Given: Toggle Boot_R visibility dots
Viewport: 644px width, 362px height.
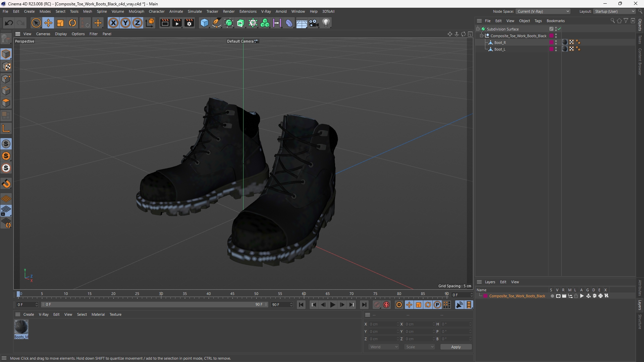Looking at the screenshot, I should click(x=556, y=42).
